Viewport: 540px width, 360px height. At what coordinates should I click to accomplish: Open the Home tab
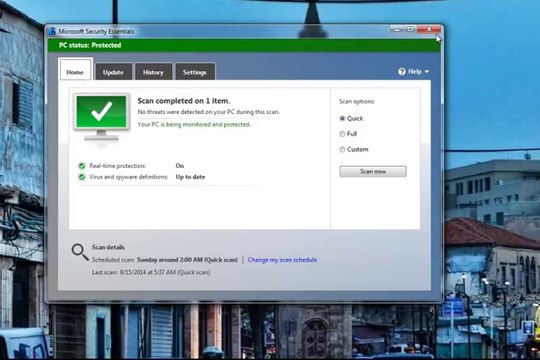[x=75, y=70]
